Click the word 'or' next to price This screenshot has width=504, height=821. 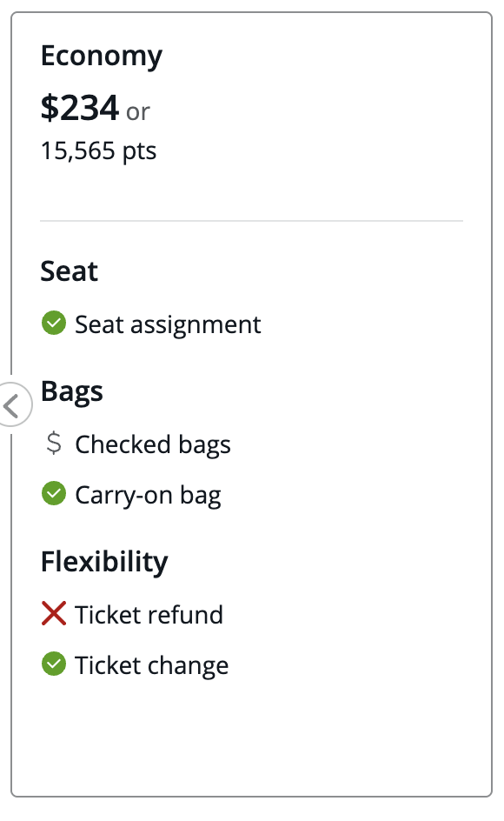137,112
